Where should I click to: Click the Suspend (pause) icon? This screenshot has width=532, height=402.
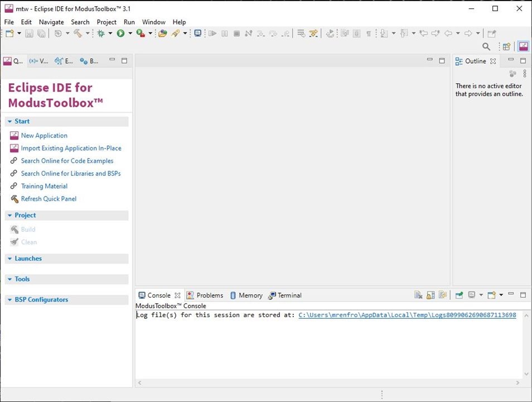point(225,33)
